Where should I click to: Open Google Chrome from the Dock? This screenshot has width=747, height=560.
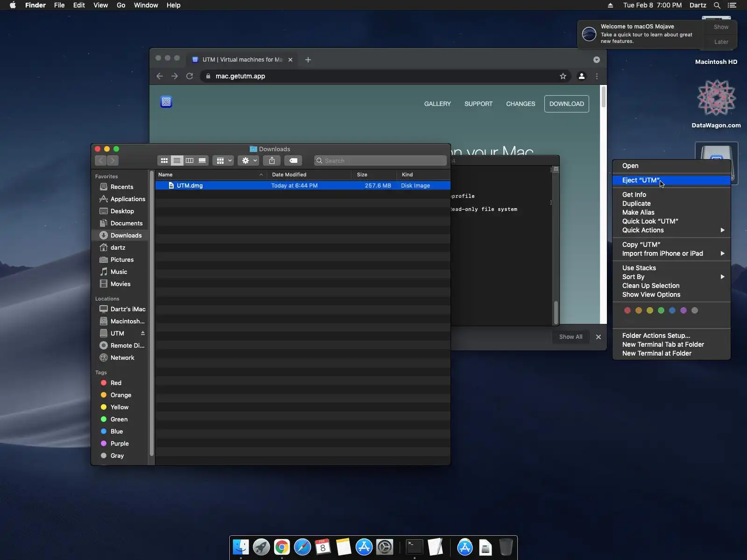[x=282, y=547]
